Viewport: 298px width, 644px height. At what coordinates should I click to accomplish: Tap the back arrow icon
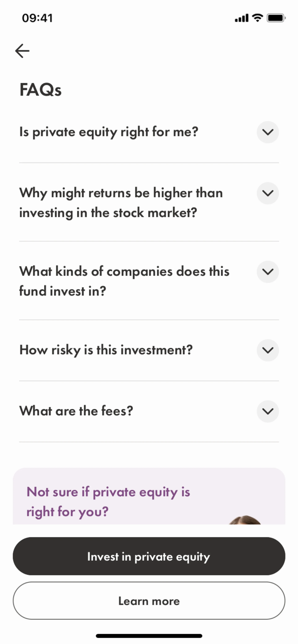coord(22,51)
